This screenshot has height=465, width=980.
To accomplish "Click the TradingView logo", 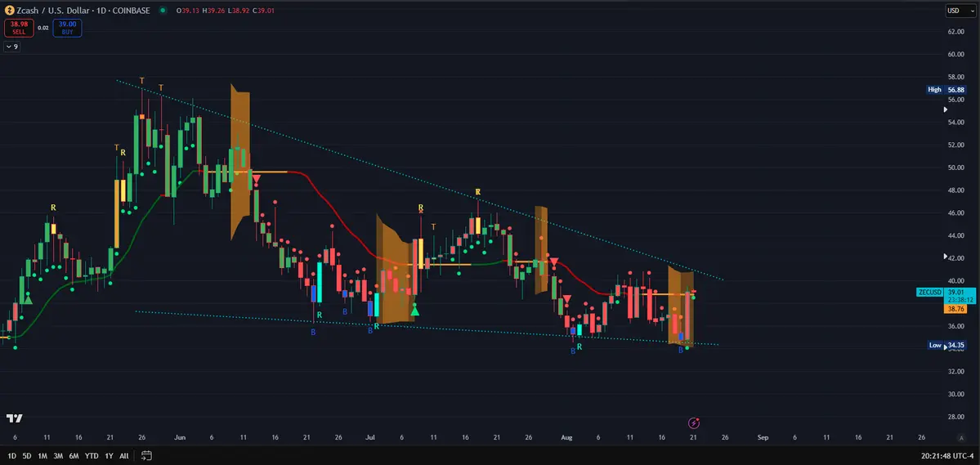I will pos(15,418).
